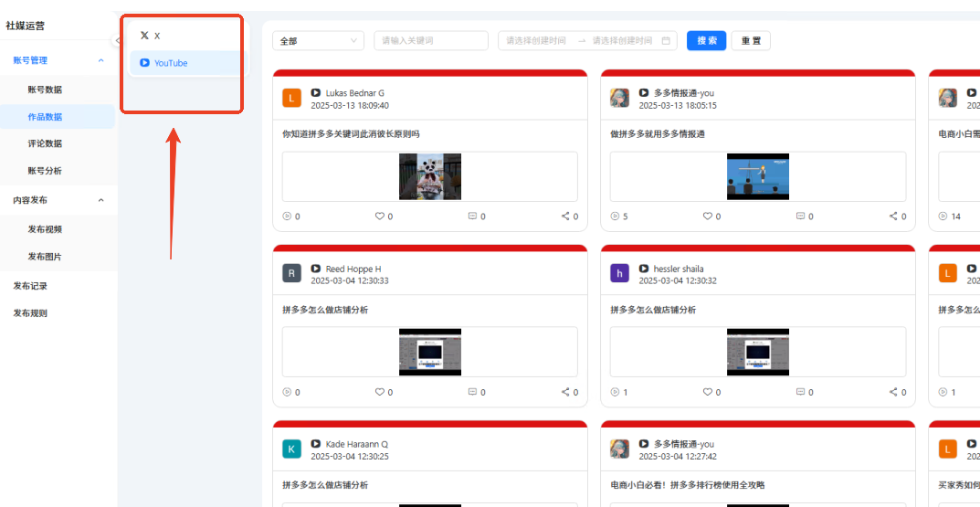Click 多多情报通-you avatar dated 2025-03-04

619,449
